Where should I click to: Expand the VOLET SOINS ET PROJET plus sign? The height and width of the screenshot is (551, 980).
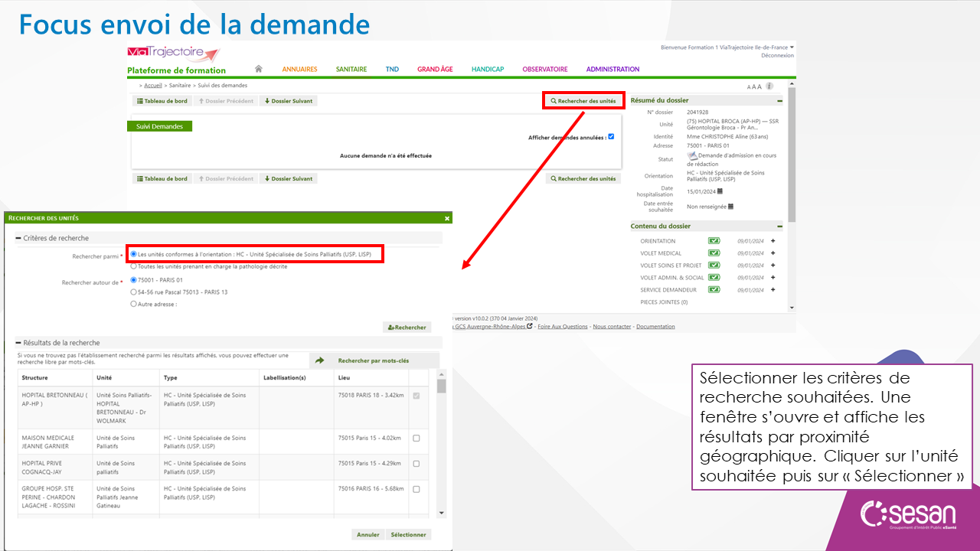pyautogui.click(x=773, y=266)
